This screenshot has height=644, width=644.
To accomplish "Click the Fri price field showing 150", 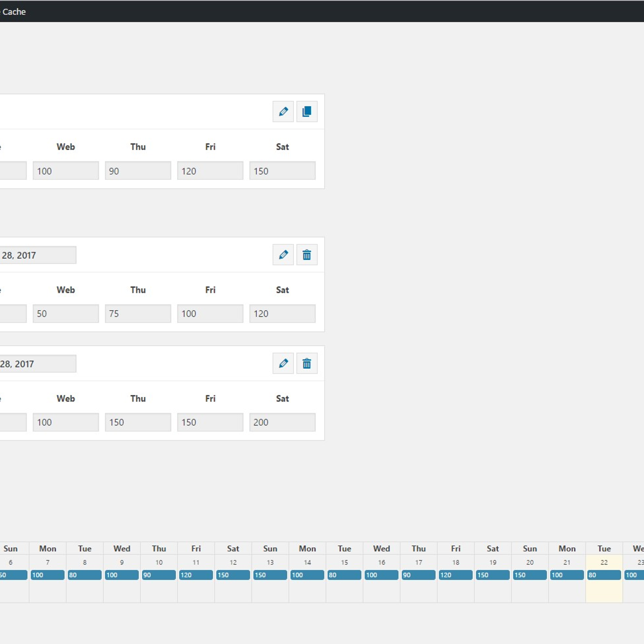I will pos(210,422).
